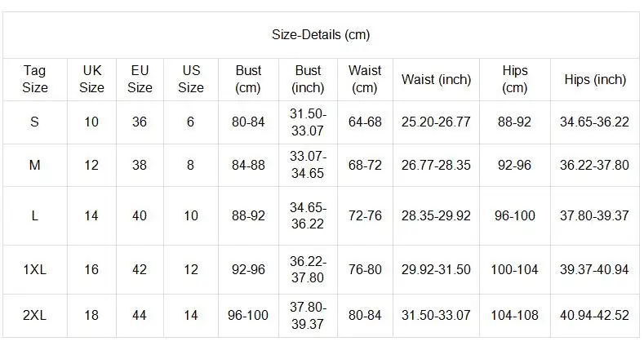This screenshot has height=359, width=644.
Task: Select hips cm value 96-100
Action: [514, 215]
